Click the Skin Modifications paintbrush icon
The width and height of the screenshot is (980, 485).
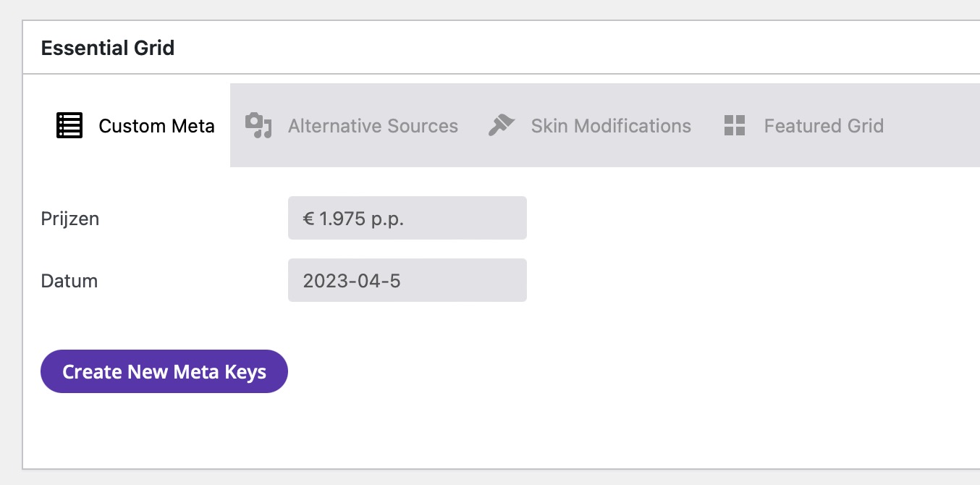tap(501, 126)
